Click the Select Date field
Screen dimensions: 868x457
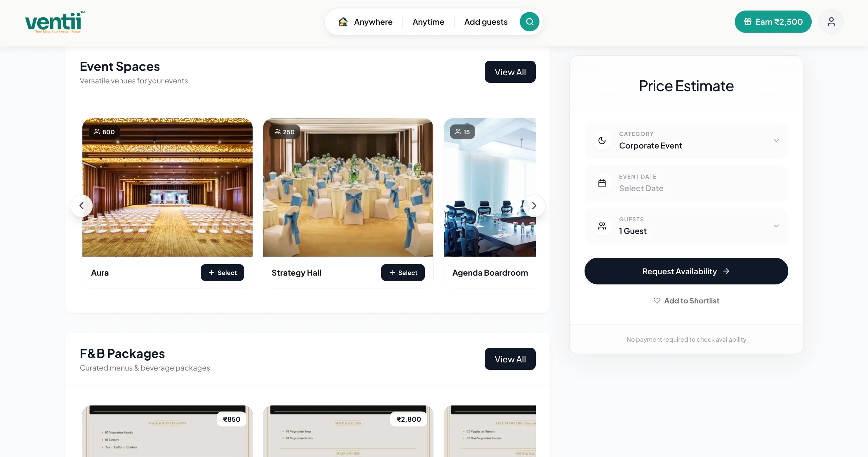click(686, 183)
